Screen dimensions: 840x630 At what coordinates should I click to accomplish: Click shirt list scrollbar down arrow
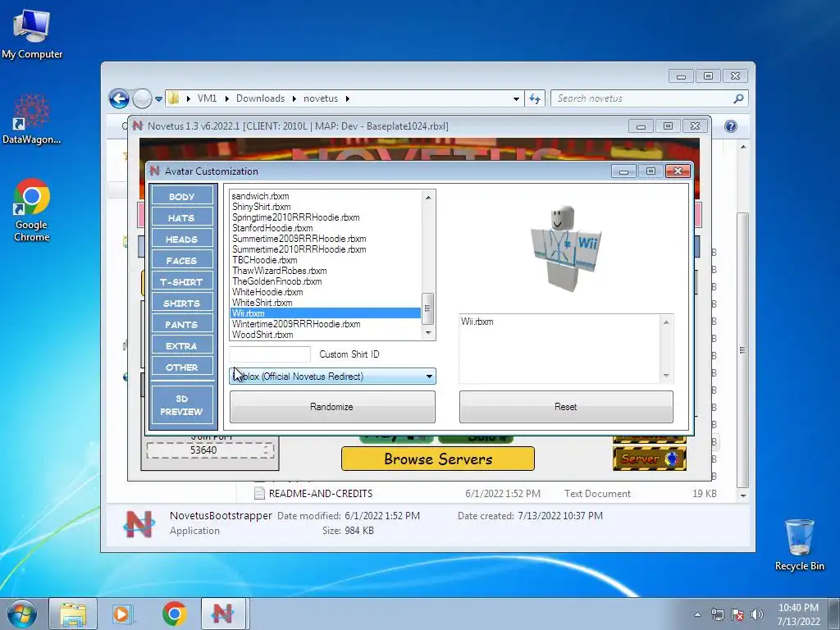pyautogui.click(x=427, y=333)
